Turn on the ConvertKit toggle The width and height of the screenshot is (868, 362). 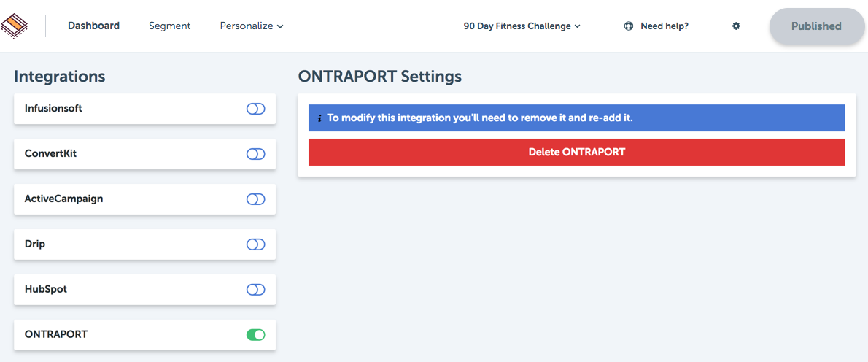[x=256, y=155]
